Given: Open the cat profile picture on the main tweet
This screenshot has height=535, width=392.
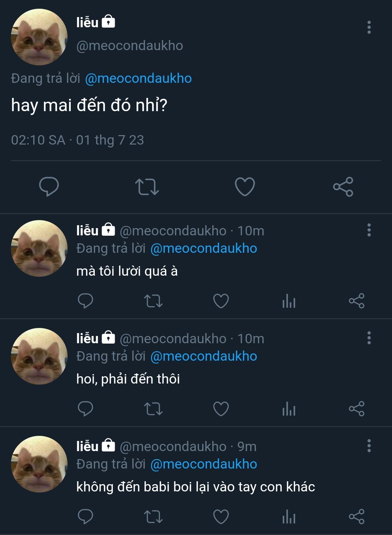Looking at the screenshot, I should (39, 37).
